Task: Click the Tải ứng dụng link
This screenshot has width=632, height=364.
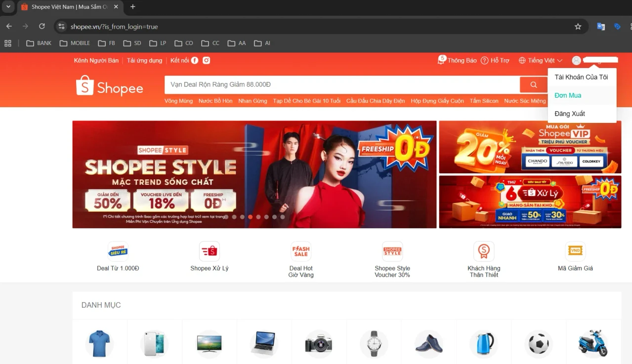Action: [x=145, y=60]
